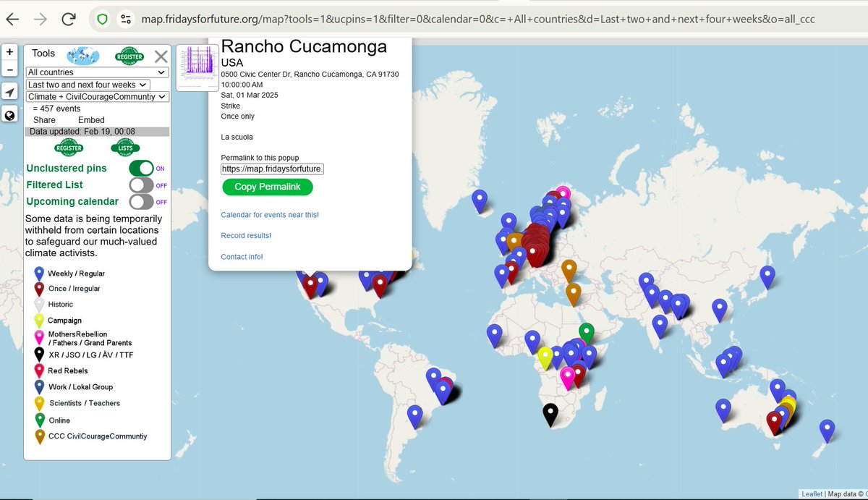Toggle Unclustered pins switch off
Screen dimensions: 868x500
141,168
